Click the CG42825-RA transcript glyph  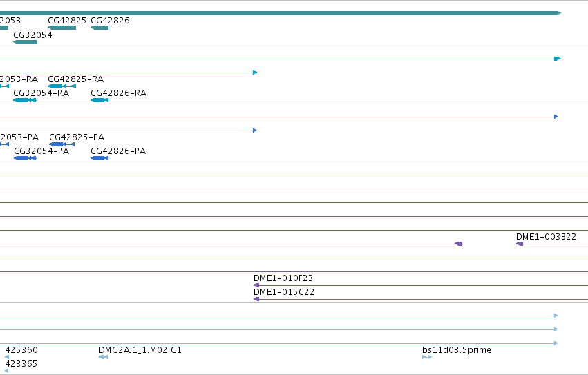pos(62,86)
